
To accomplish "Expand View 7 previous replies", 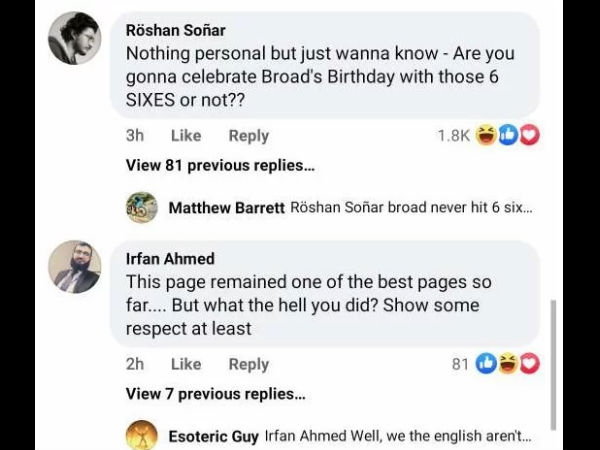I will tap(216, 393).
